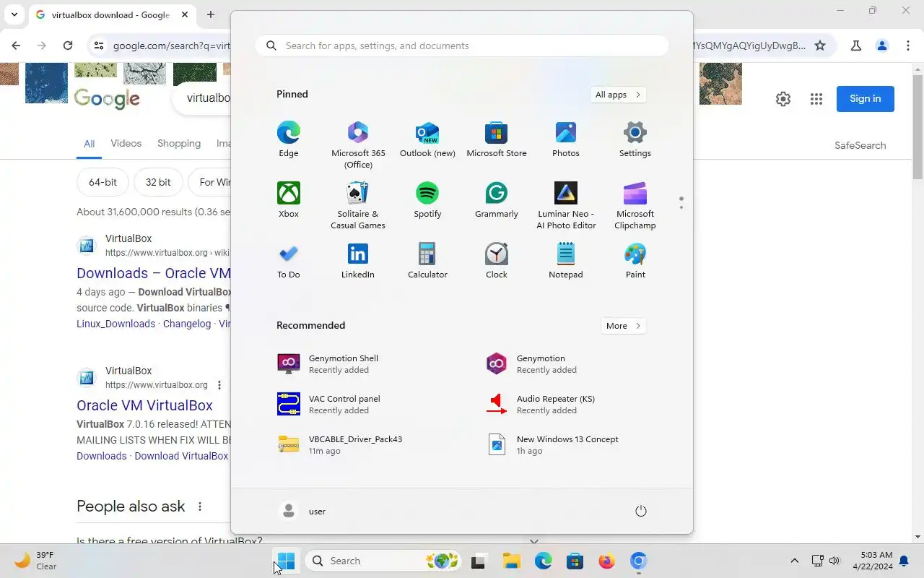Open VAC Control panel recommended item

click(357, 404)
